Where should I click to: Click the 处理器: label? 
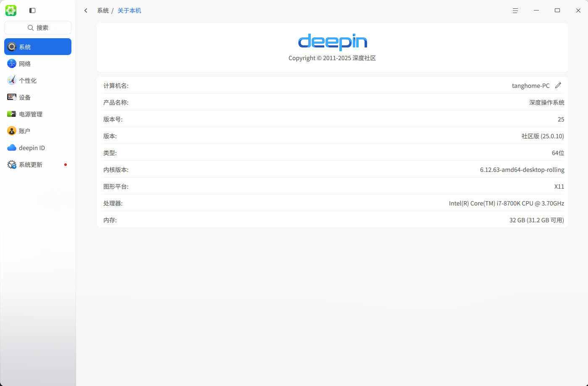point(113,203)
